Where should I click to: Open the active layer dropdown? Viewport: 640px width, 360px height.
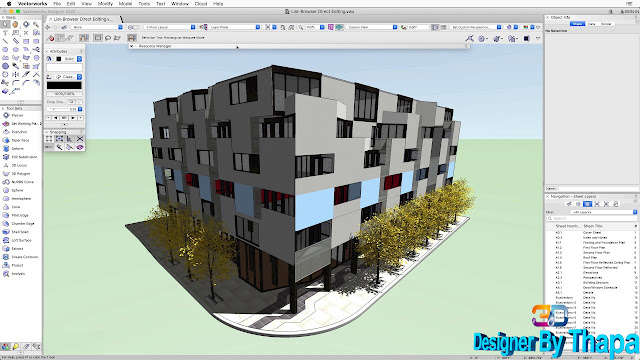coord(170,27)
